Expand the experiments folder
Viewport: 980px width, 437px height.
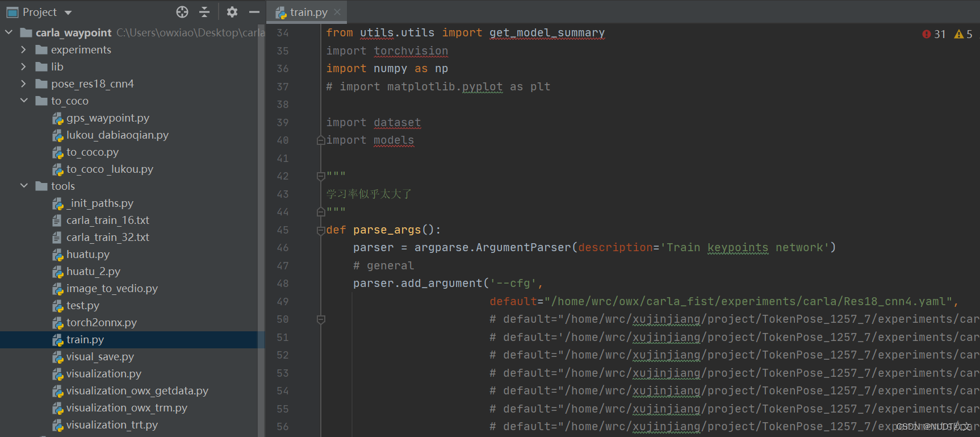[23, 49]
